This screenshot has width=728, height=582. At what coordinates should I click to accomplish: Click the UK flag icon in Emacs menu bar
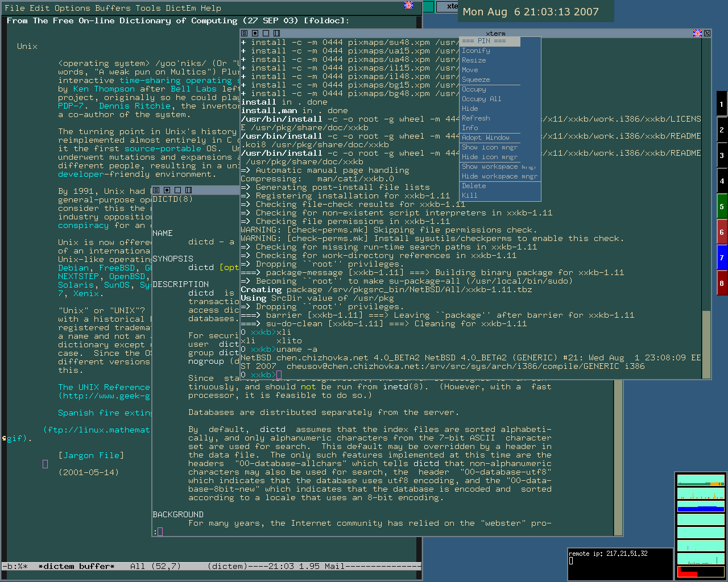click(x=408, y=5)
